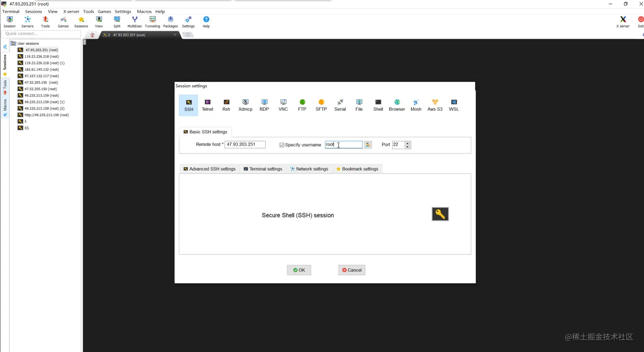
Task: Open the Help toolbar icon
Action: [206, 22]
